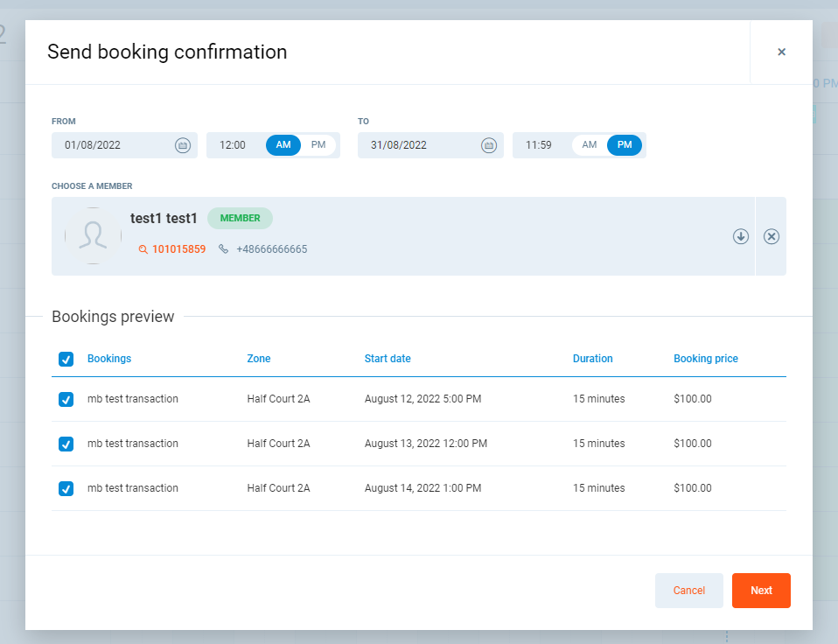The width and height of the screenshot is (838, 644).
Task: Click the member avatar placeholder
Action: [93, 236]
